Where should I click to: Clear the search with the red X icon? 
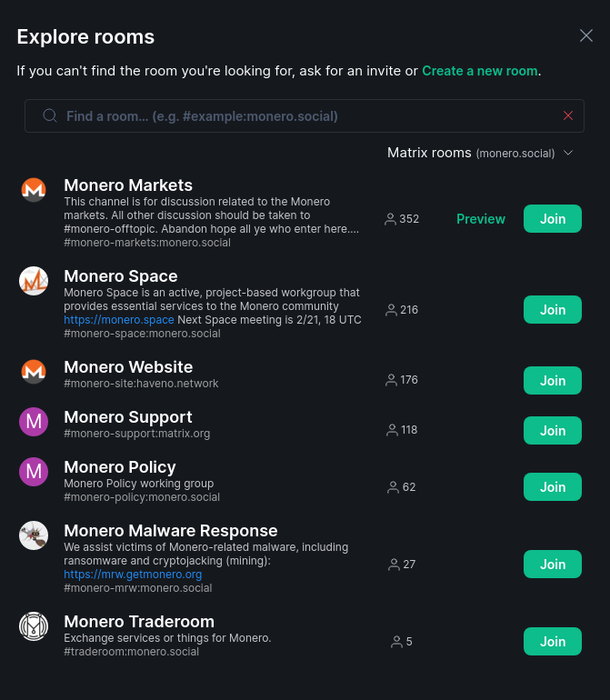(568, 115)
